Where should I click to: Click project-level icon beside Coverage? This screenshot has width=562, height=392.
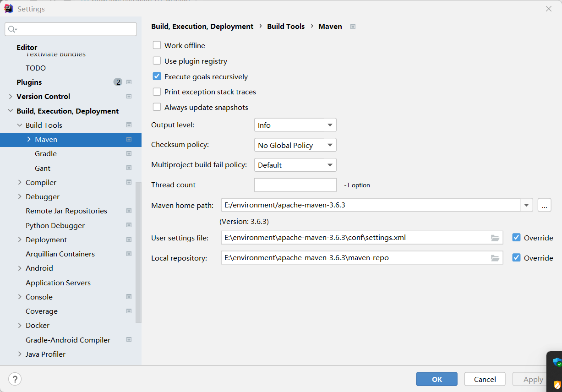pyautogui.click(x=129, y=311)
